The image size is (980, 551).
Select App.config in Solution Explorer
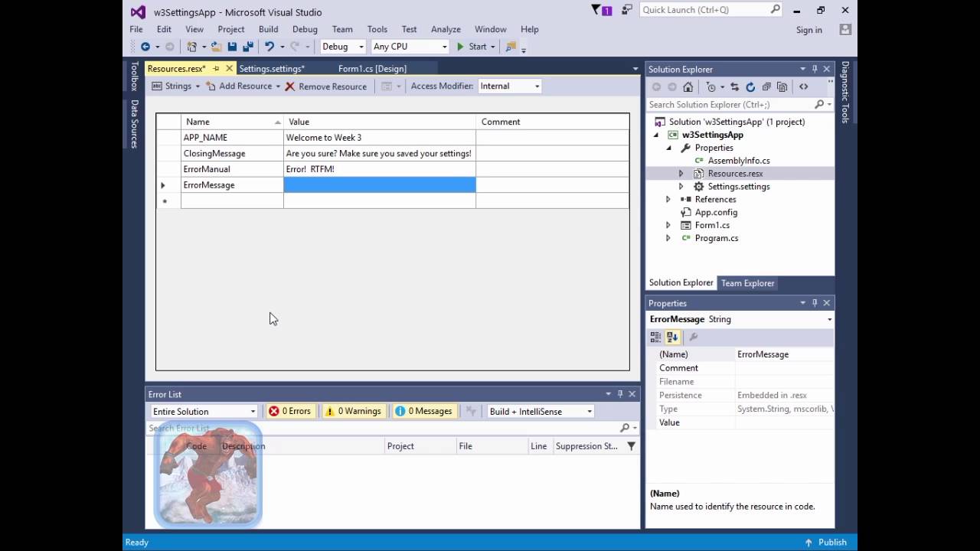(x=716, y=212)
